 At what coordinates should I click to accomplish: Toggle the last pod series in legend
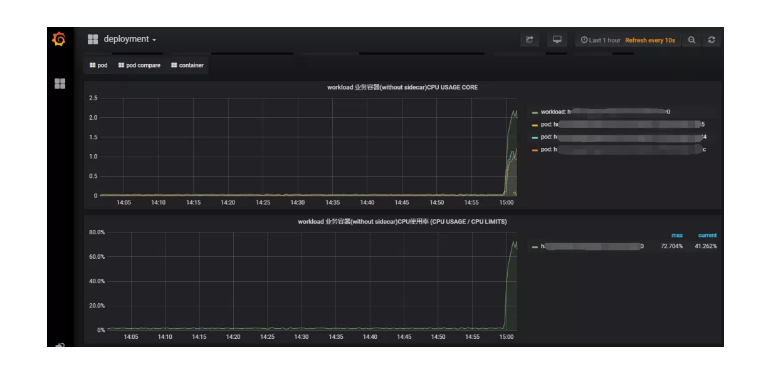click(x=619, y=150)
